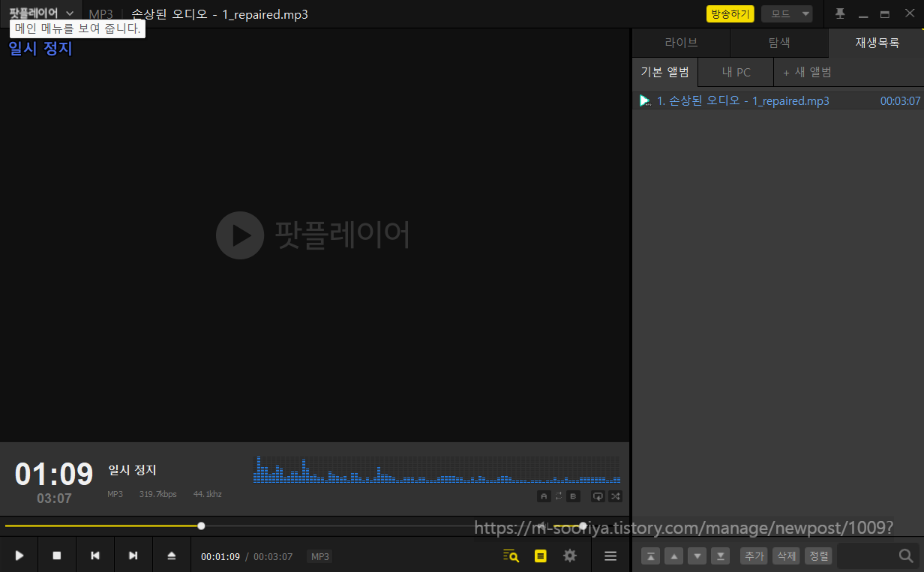This screenshot has width=924, height=572.
Task: Click the playback seek bar handle
Action: [201, 526]
